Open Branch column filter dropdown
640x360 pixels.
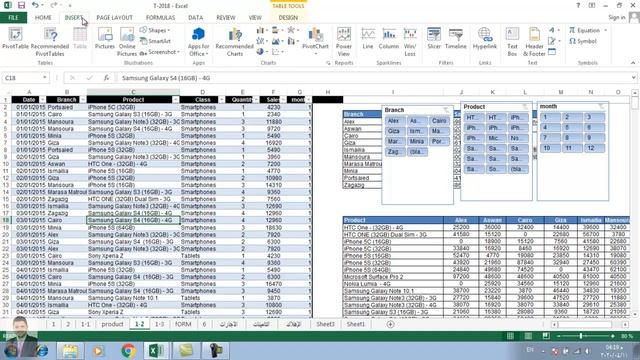click(83, 100)
